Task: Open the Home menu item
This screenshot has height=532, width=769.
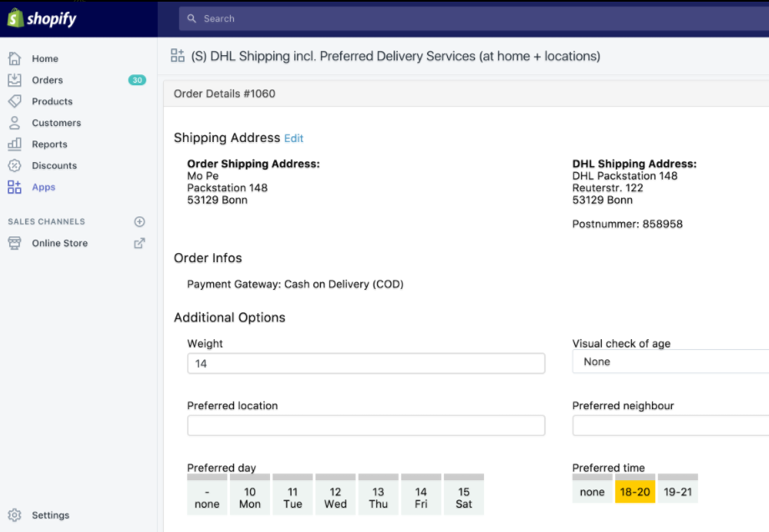Action: (x=45, y=58)
